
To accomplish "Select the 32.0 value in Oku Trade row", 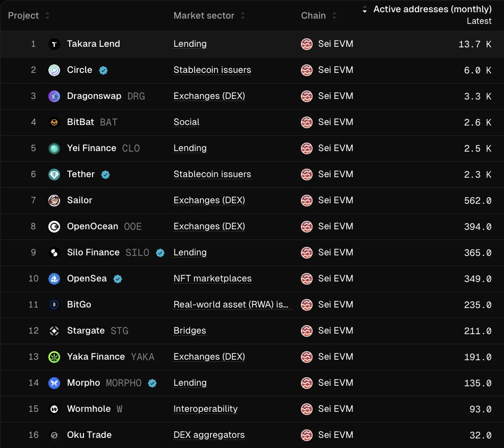I will coord(480,435).
